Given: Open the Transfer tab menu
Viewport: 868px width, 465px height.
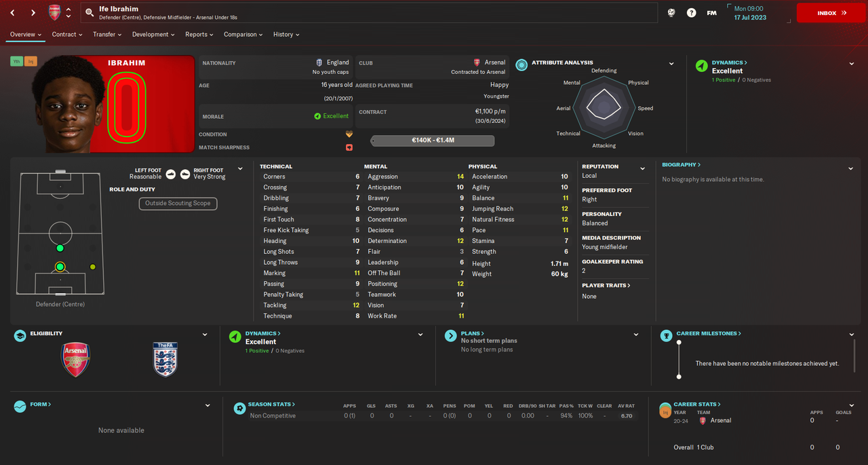Looking at the screenshot, I should pos(107,35).
